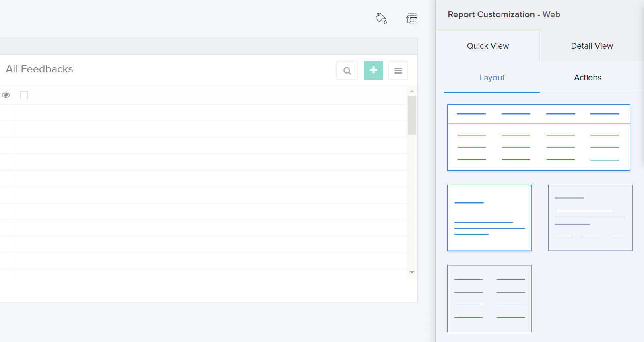
Task: Select the two-column grid layout thumbnail
Action: 489,299
